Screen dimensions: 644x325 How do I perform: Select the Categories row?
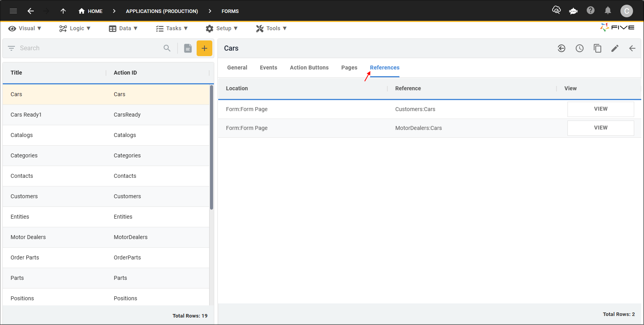click(x=106, y=155)
